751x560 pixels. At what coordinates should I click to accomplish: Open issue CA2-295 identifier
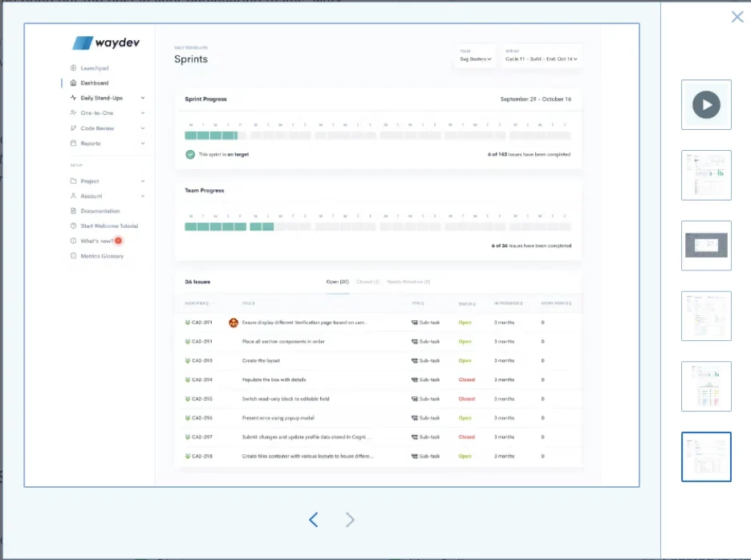(201, 399)
